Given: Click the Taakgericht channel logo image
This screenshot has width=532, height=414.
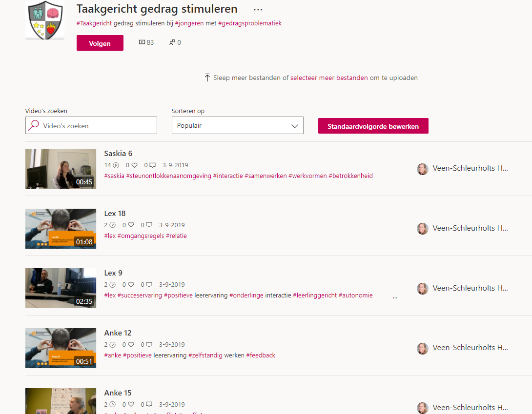Looking at the screenshot, I should (45, 20).
